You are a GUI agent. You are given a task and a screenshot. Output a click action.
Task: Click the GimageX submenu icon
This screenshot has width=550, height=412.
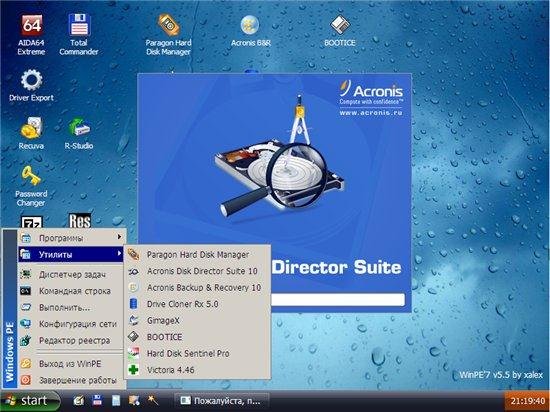[x=134, y=320]
